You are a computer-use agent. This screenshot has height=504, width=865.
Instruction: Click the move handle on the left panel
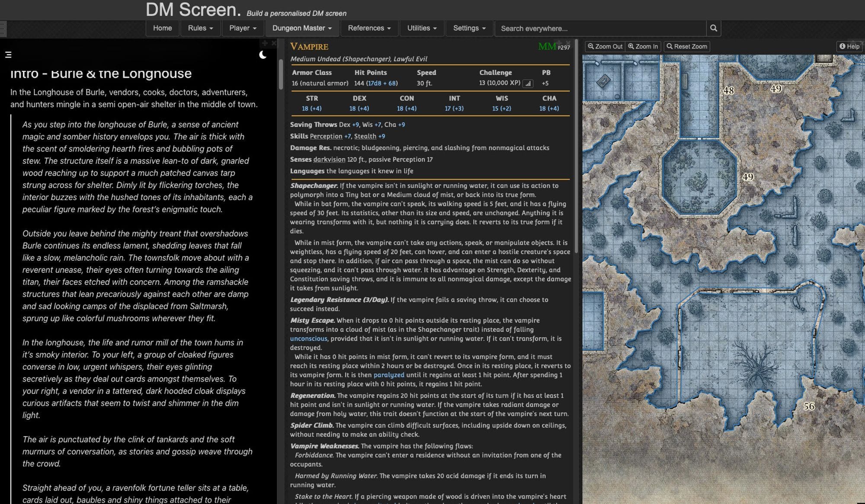[265, 43]
